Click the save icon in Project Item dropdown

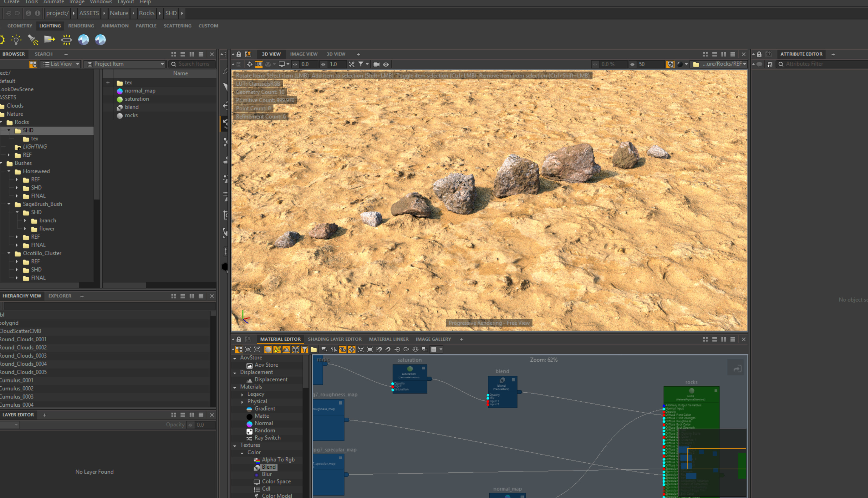point(90,64)
